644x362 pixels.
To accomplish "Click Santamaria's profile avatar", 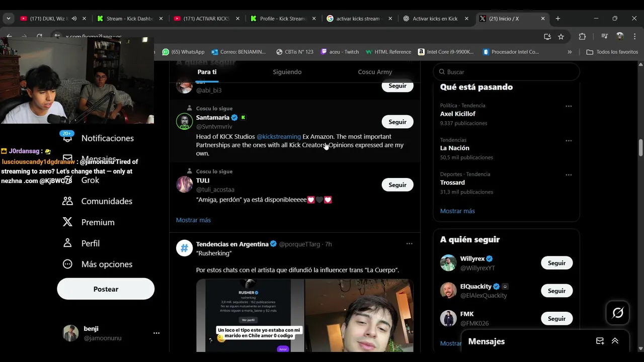I will (x=185, y=122).
